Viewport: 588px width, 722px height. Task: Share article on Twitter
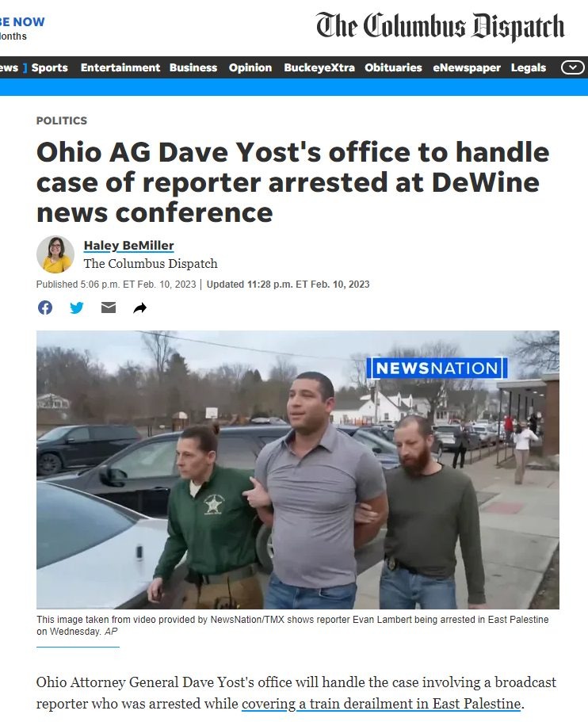pyautogui.click(x=76, y=308)
